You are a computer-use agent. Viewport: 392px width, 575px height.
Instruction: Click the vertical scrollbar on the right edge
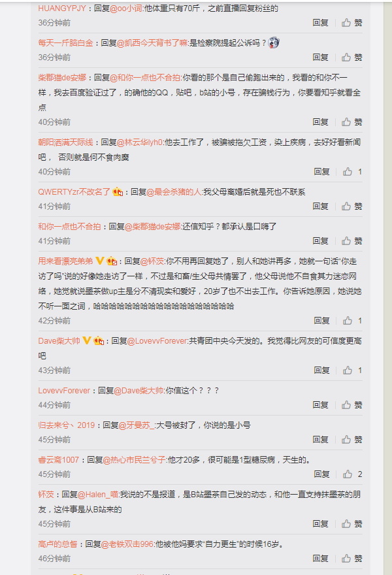tap(387, 287)
